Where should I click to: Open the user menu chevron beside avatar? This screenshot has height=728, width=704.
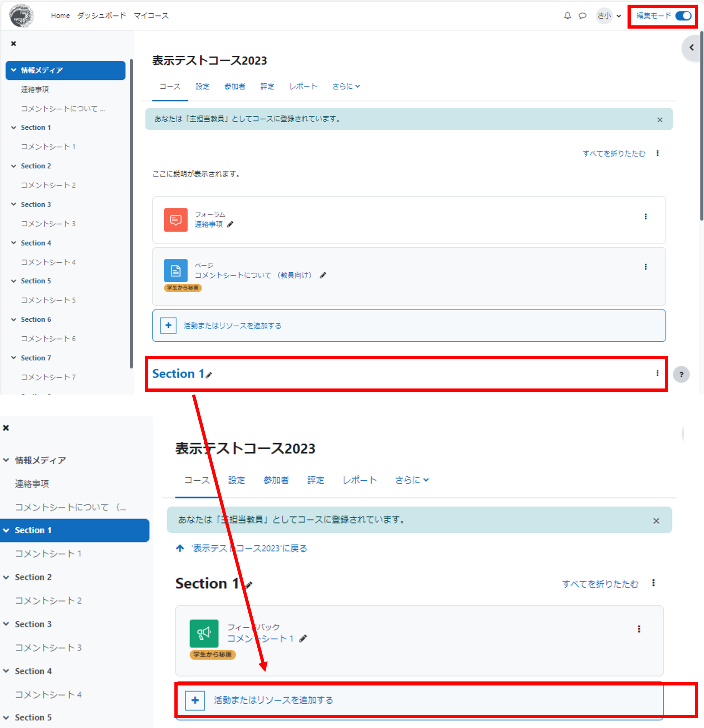point(619,16)
